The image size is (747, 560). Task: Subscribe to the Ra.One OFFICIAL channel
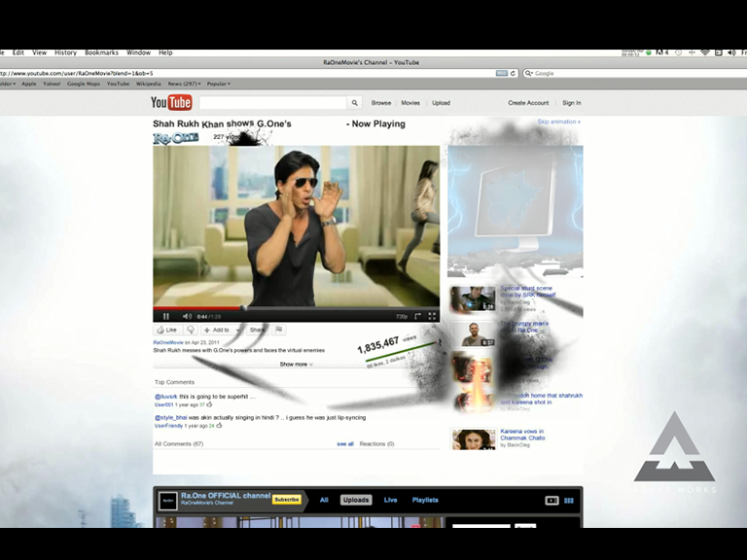tap(286, 500)
